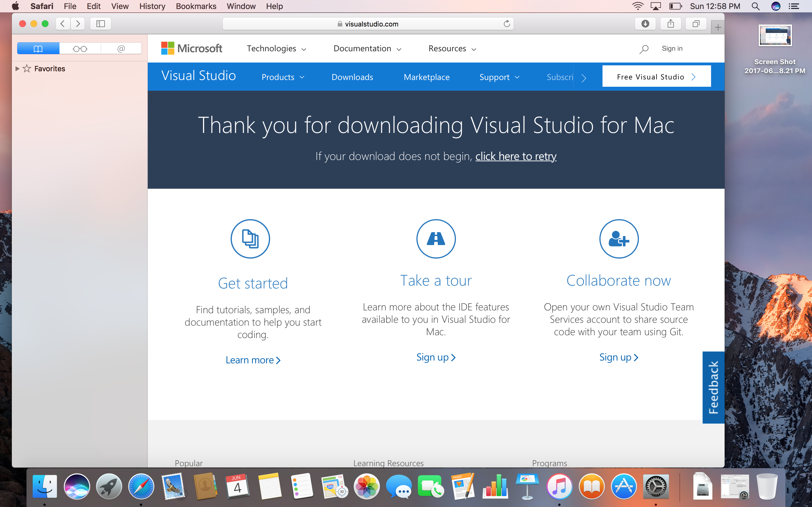812x507 pixels.
Task: Open the Products dropdown in Visual Studio nav
Action: coord(283,77)
